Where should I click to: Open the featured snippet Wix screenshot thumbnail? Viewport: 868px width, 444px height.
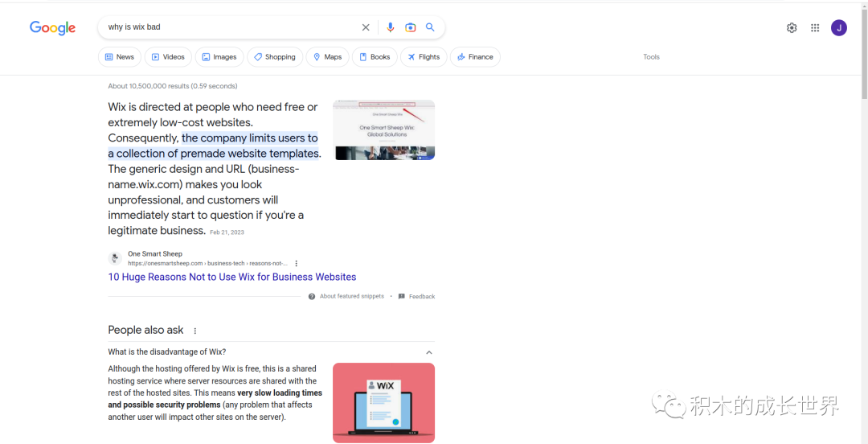[383, 129]
